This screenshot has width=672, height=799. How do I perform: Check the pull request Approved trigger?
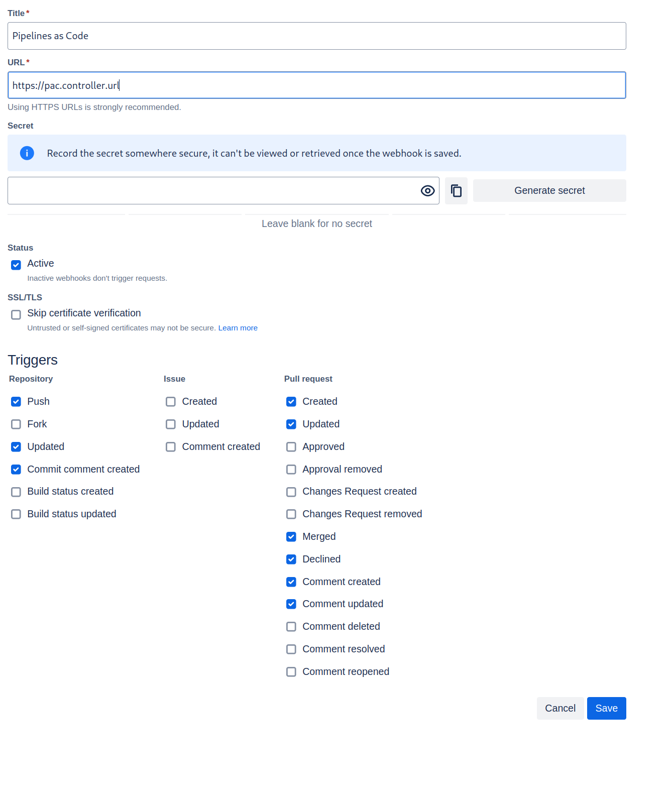click(x=291, y=447)
